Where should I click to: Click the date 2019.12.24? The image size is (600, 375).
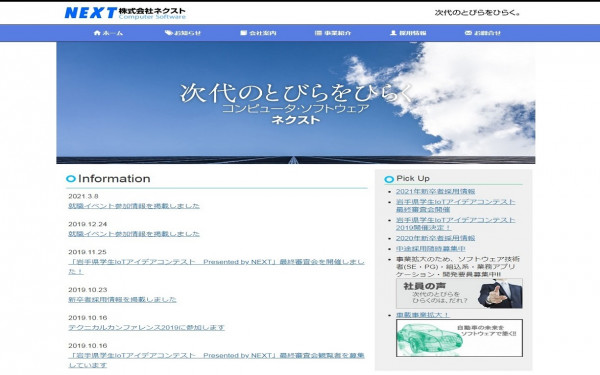pos(88,224)
